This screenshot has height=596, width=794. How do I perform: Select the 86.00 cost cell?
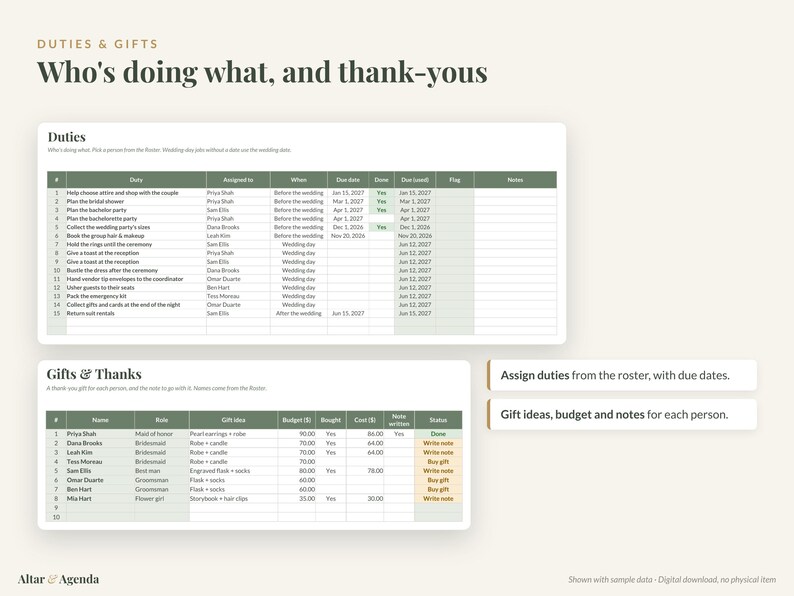[x=365, y=434]
